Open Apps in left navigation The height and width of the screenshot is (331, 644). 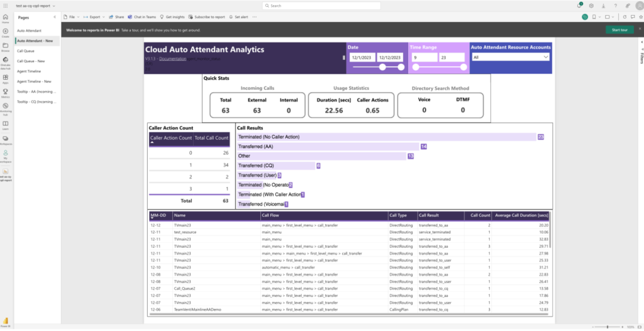pyautogui.click(x=5, y=79)
